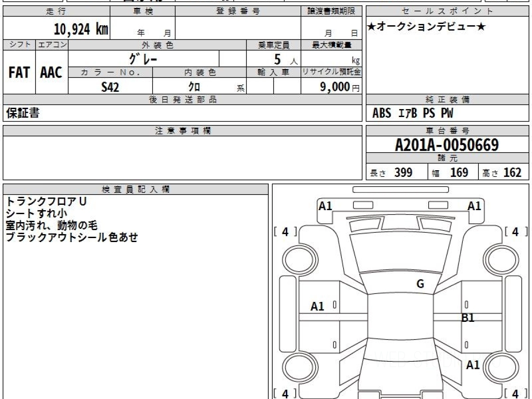Viewport: 532px width, 399px height.
Task: Select the 高さ 162 height cell
Action: [x=504, y=172]
